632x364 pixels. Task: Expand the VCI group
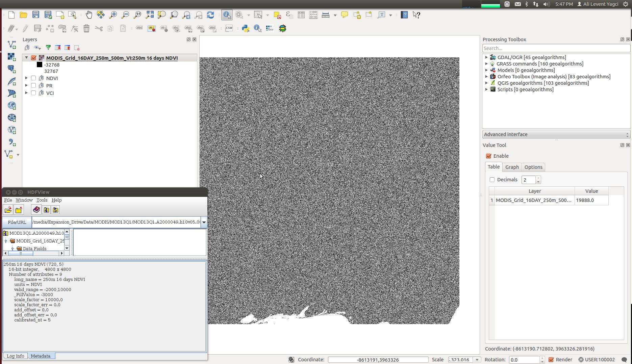[26, 93]
